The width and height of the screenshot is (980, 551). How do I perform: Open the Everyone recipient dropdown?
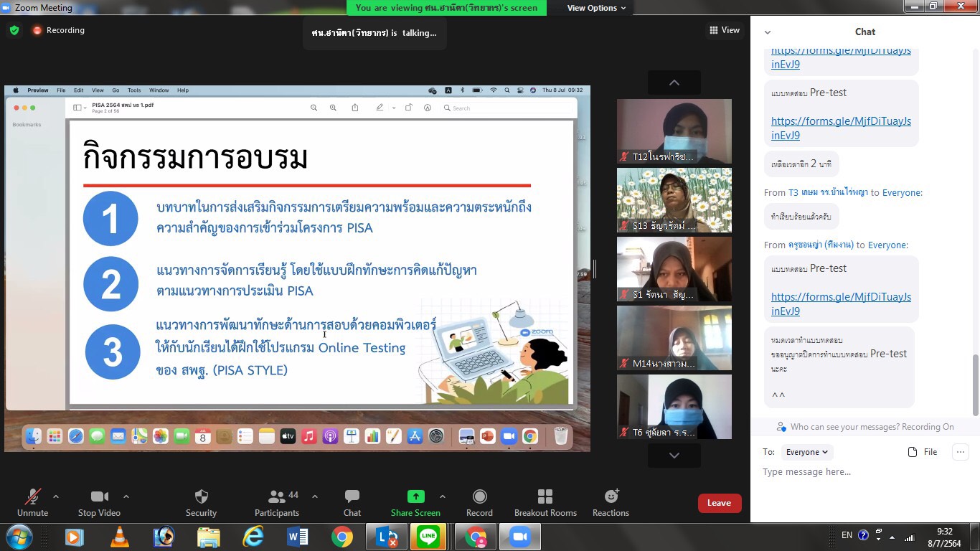coord(806,452)
